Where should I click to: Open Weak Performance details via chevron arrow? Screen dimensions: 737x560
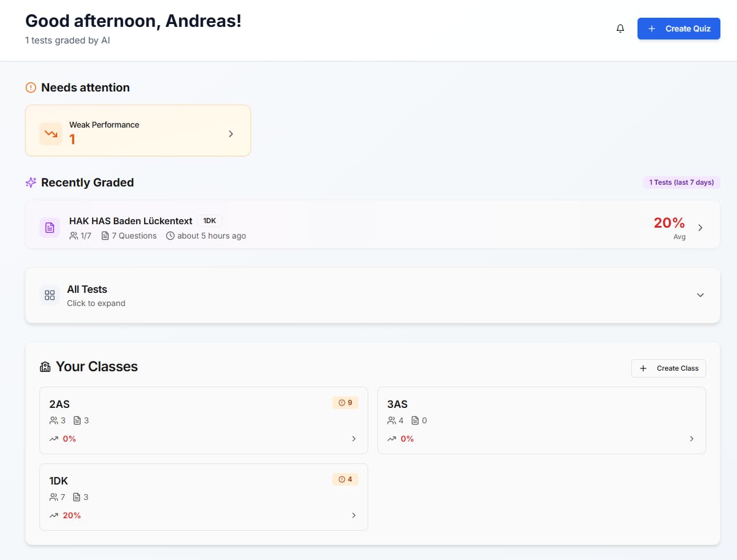point(231,134)
